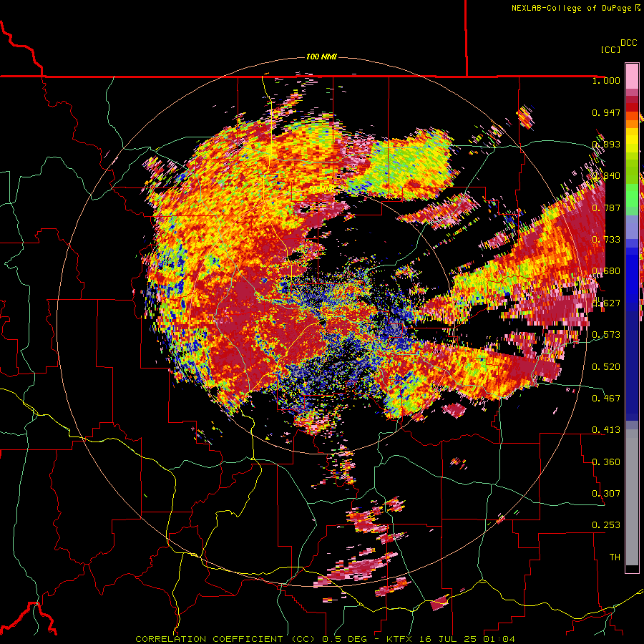Click the 1.000 legend value
The width and height of the screenshot is (644, 644).
pos(606,80)
